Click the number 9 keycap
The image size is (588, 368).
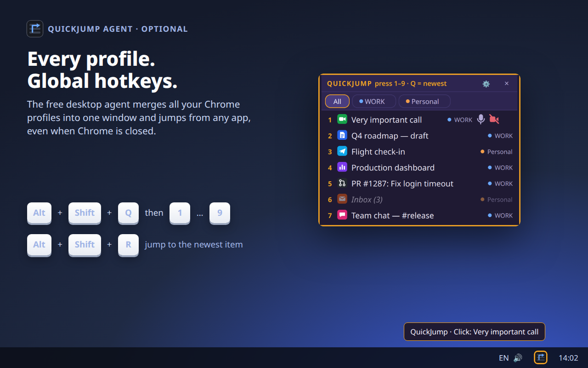point(220,213)
